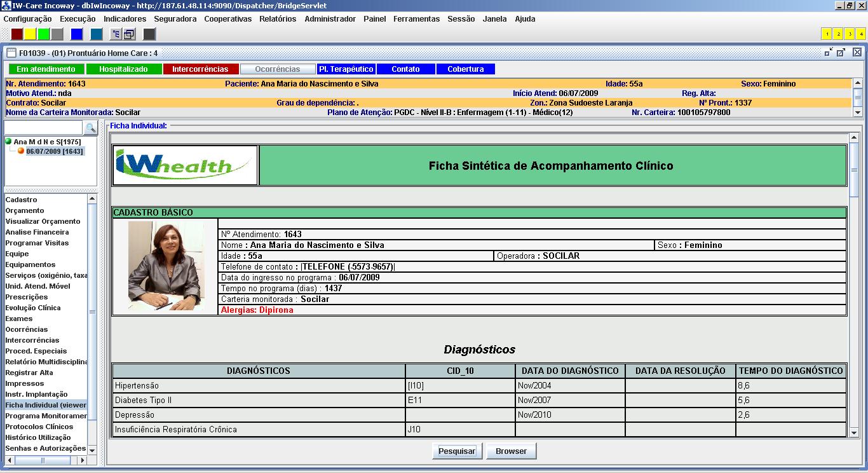Click the Hospitalizado status button
868x473 pixels.
click(123, 69)
